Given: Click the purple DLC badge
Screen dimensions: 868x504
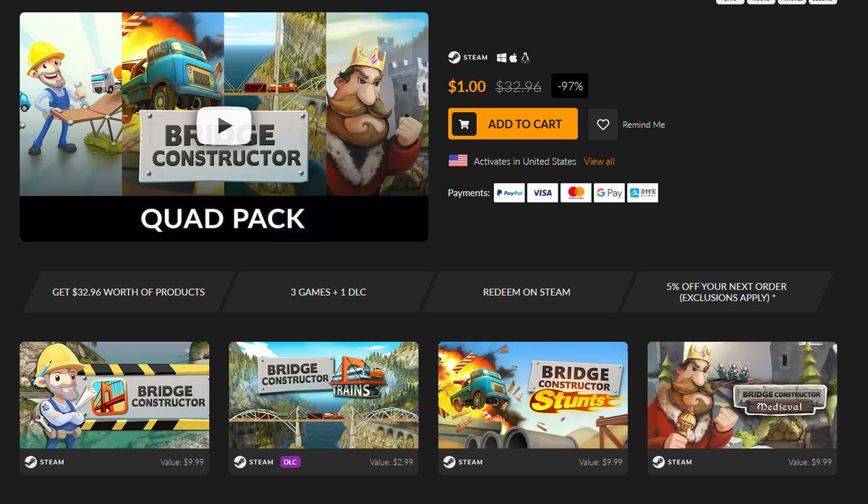Looking at the screenshot, I should pos(290,462).
